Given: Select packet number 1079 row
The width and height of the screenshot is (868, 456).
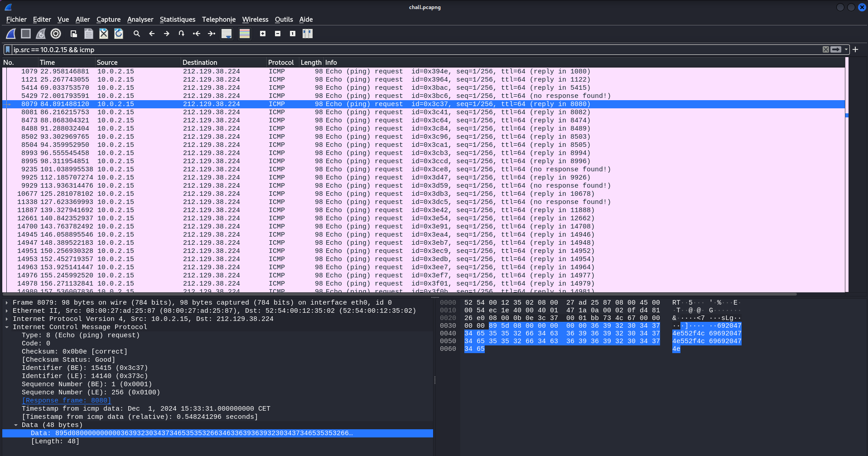Looking at the screenshot, I should click(x=424, y=71).
